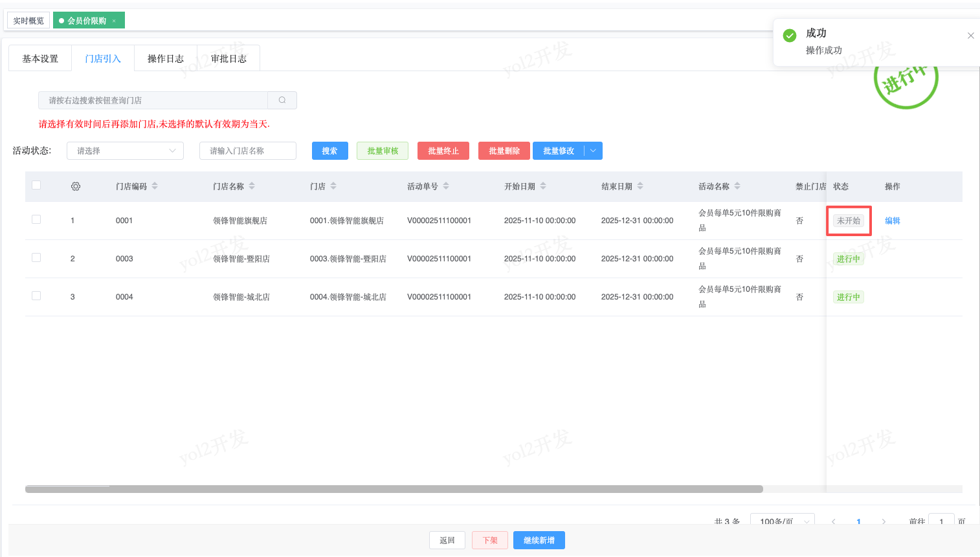Viewport: 980px width, 557px height.
Task: Check the row for store 0001
Action: (x=36, y=219)
